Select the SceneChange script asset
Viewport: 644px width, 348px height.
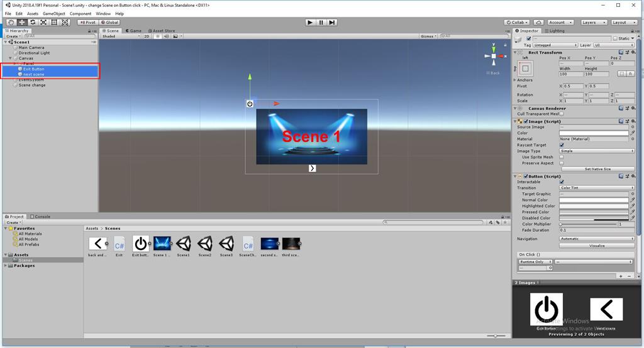point(248,246)
